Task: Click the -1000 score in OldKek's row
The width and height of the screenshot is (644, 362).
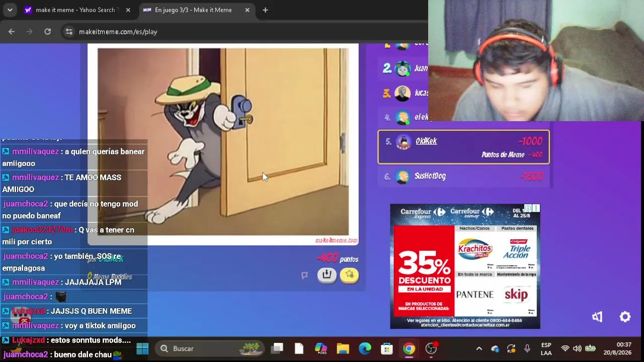Action: (x=530, y=141)
